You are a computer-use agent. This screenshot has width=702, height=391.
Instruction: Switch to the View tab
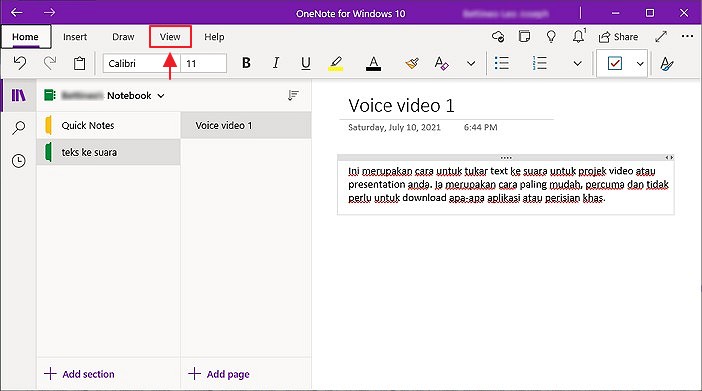click(x=170, y=37)
